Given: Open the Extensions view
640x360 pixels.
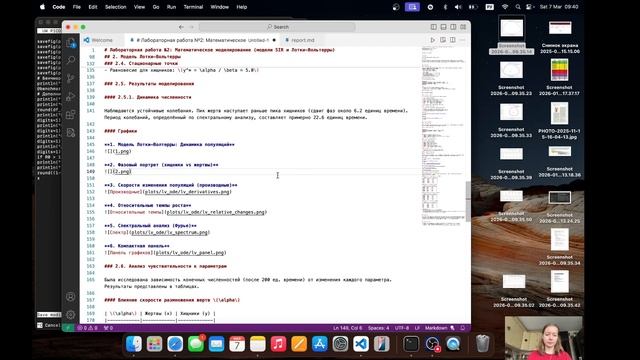Looking at the screenshot, I should (71, 115).
